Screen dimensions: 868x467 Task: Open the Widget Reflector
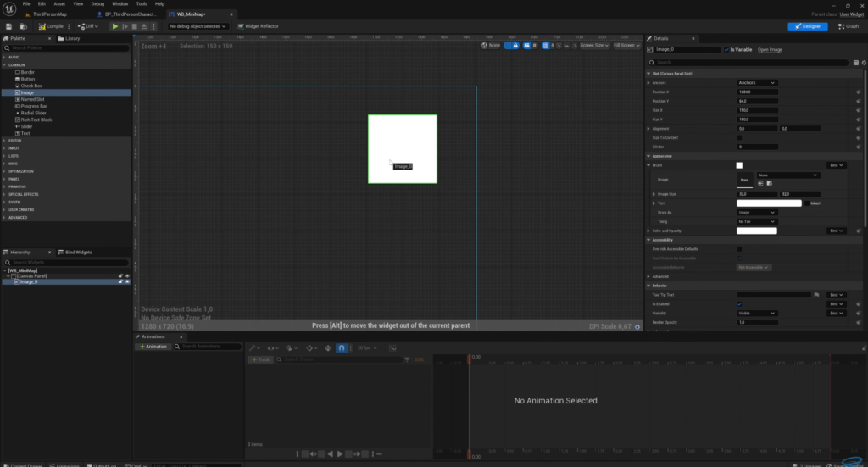[x=258, y=26]
